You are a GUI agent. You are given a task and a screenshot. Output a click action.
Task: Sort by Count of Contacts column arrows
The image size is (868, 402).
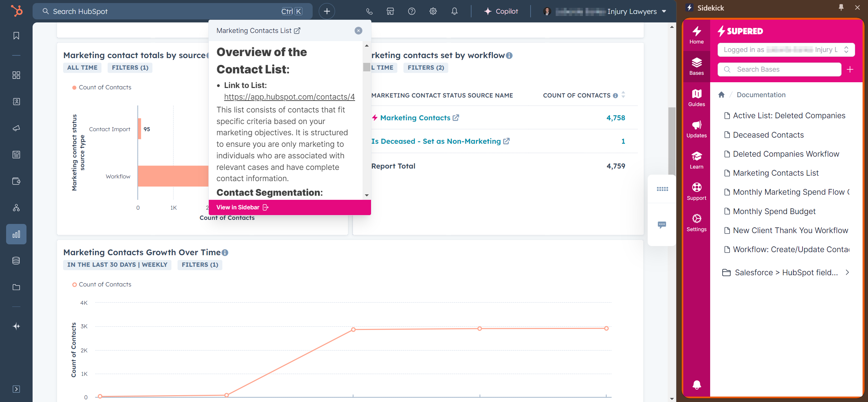point(623,95)
